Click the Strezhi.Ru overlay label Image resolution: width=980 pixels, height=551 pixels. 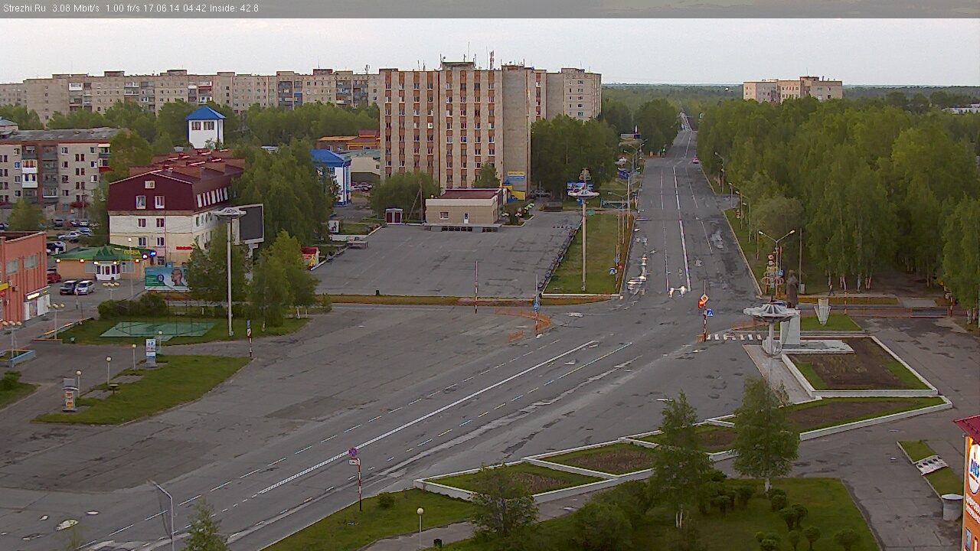(x=25, y=8)
